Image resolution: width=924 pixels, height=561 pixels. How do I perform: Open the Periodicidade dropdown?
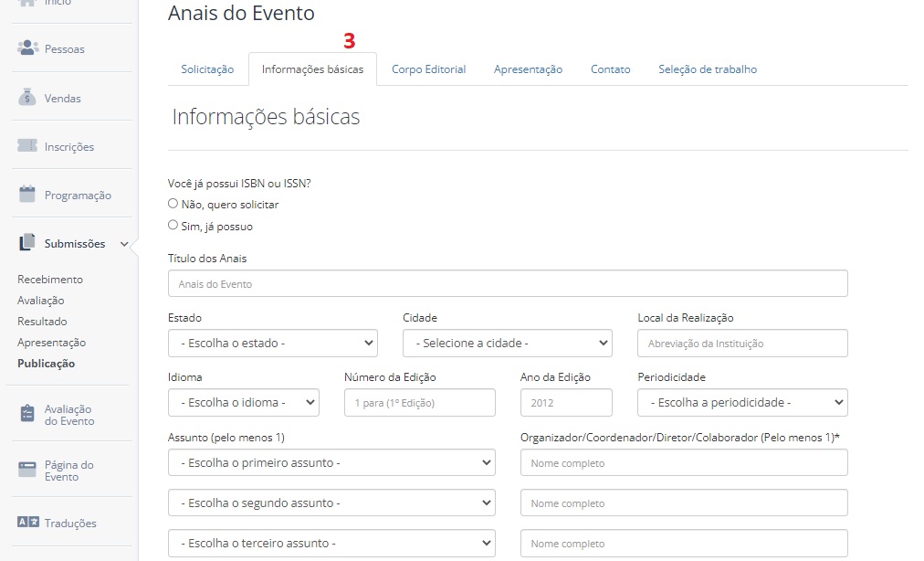point(742,403)
